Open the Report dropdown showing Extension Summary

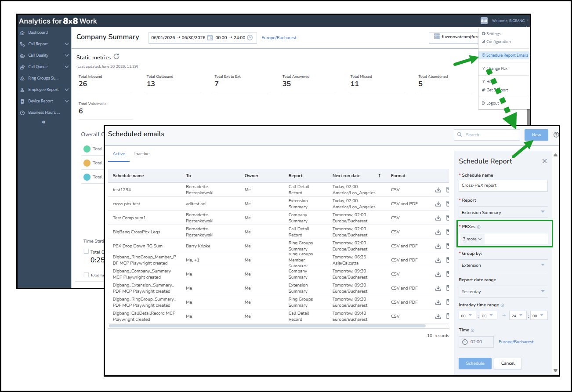point(503,212)
